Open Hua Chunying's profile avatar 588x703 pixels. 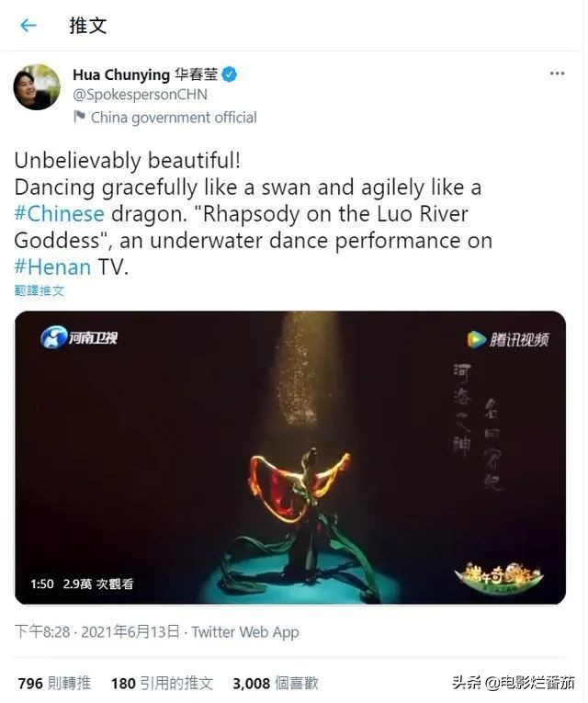[x=37, y=87]
